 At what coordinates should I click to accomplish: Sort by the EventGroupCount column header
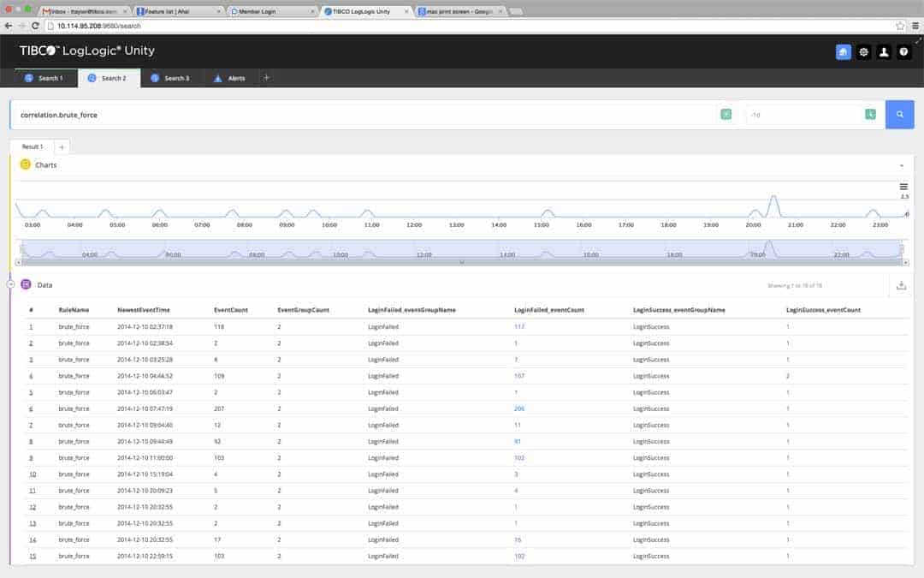click(x=304, y=310)
